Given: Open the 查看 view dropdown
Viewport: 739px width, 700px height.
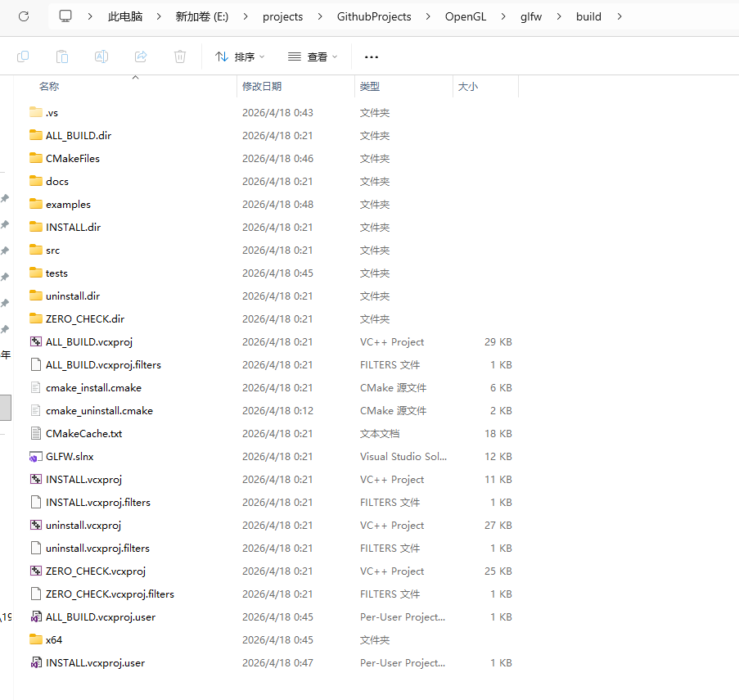Looking at the screenshot, I should pyautogui.click(x=313, y=57).
